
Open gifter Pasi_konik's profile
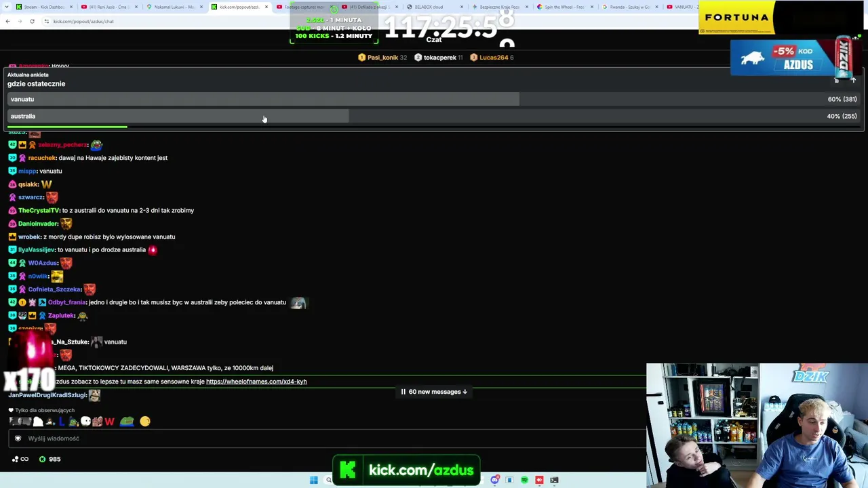(x=382, y=58)
